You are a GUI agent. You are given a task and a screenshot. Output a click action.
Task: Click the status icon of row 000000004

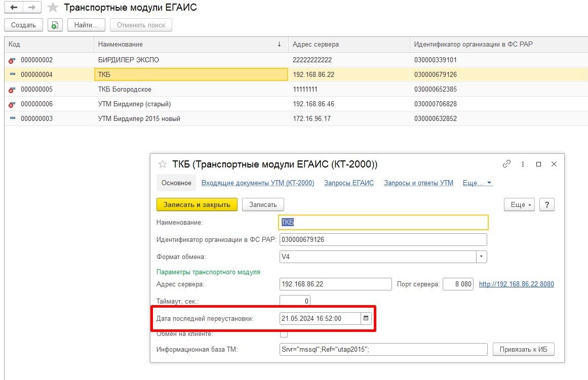click(12, 74)
